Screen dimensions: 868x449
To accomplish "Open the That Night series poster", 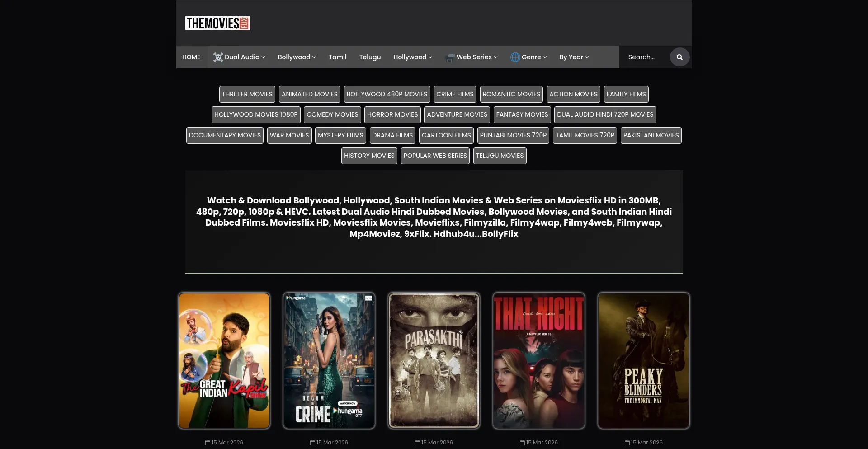I will tap(539, 360).
